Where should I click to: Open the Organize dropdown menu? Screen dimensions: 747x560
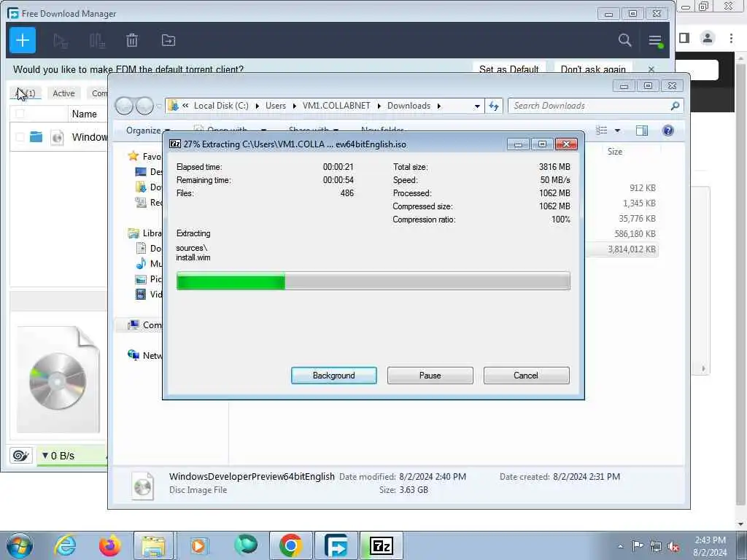pyautogui.click(x=147, y=131)
